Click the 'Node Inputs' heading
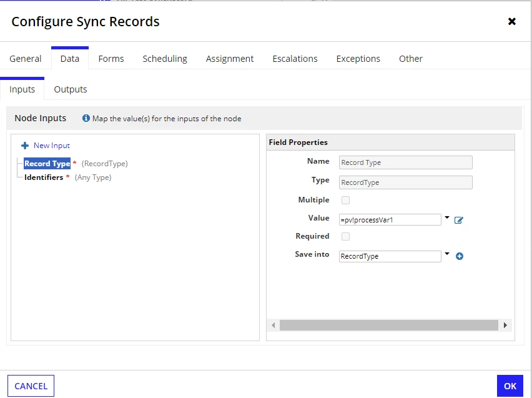The width and height of the screenshot is (532, 398). tap(40, 118)
